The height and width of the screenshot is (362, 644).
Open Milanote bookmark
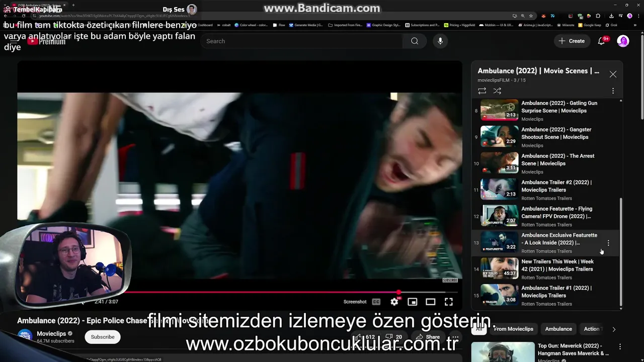click(x=566, y=25)
